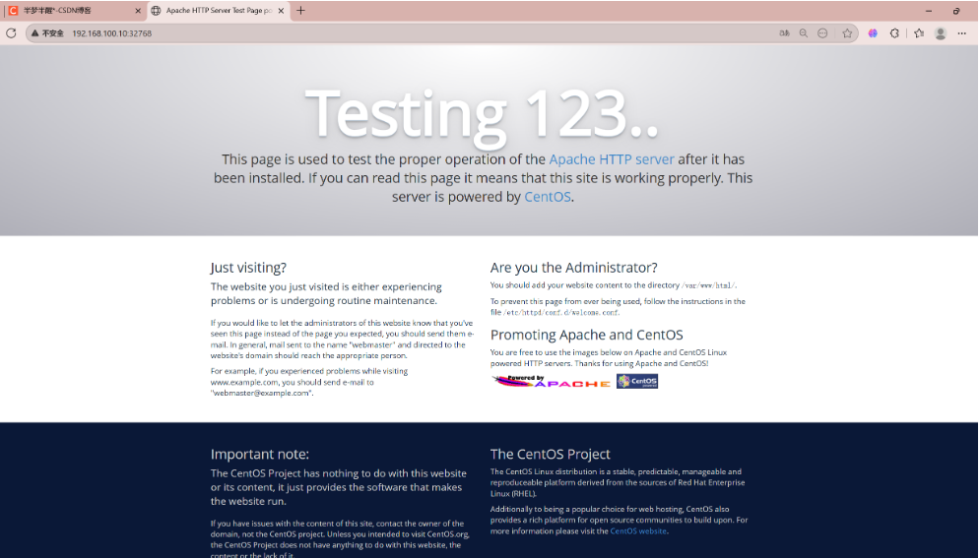
Task: Click the zoom magnifier icon in address bar
Action: (x=803, y=33)
